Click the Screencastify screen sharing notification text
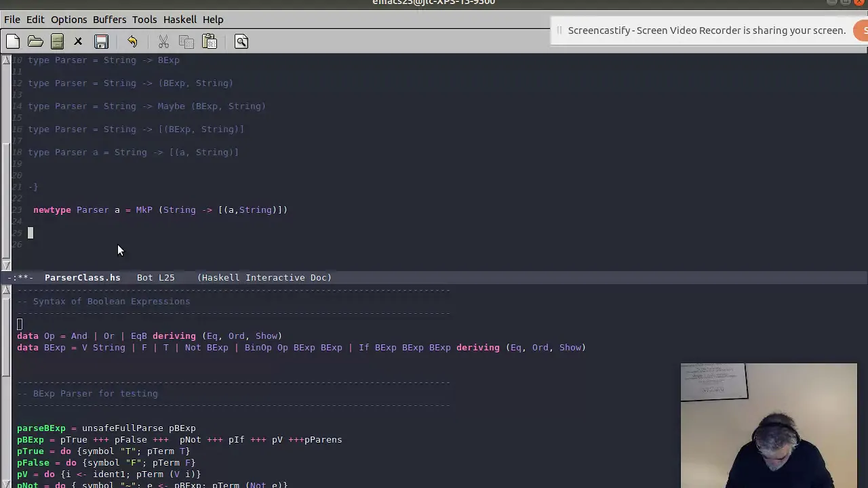 point(707,30)
